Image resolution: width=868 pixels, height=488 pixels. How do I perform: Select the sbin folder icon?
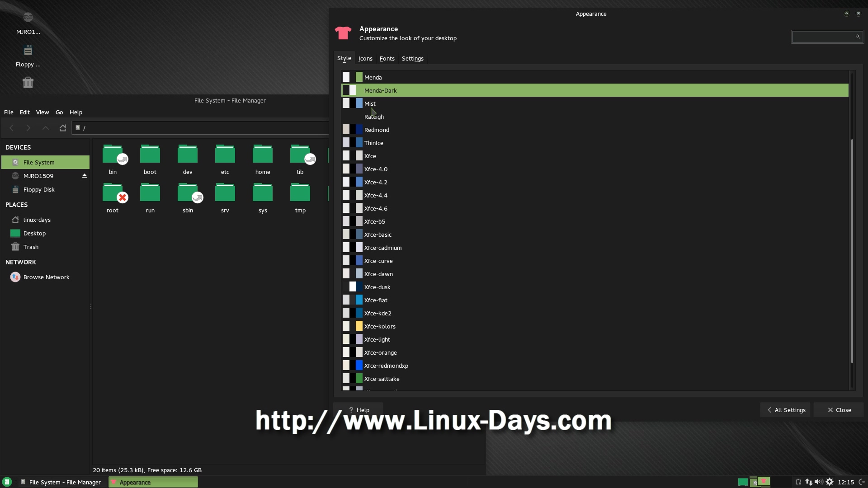pyautogui.click(x=188, y=193)
